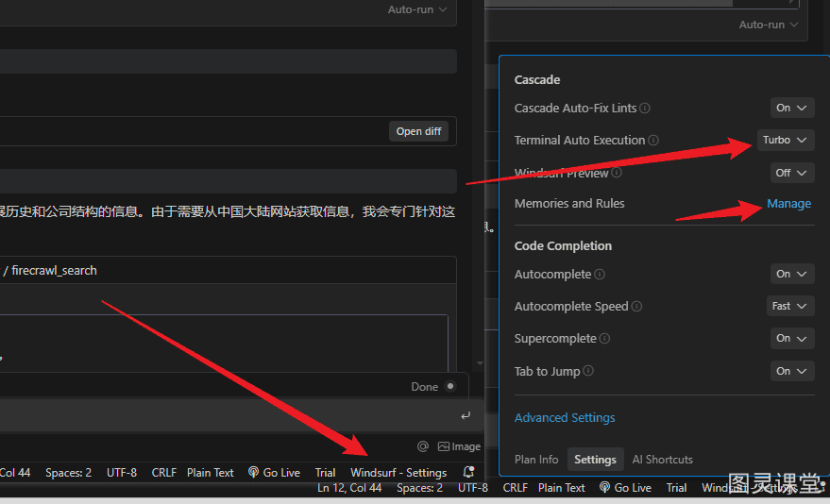Open Windsurf - Settings in status bar
The image size is (830, 504).
[398, 472]
